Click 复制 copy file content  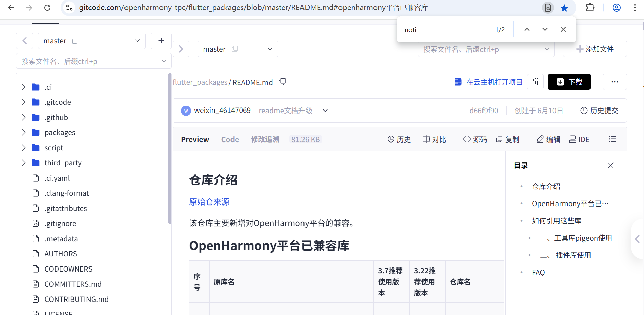click(x=508, y=139)
